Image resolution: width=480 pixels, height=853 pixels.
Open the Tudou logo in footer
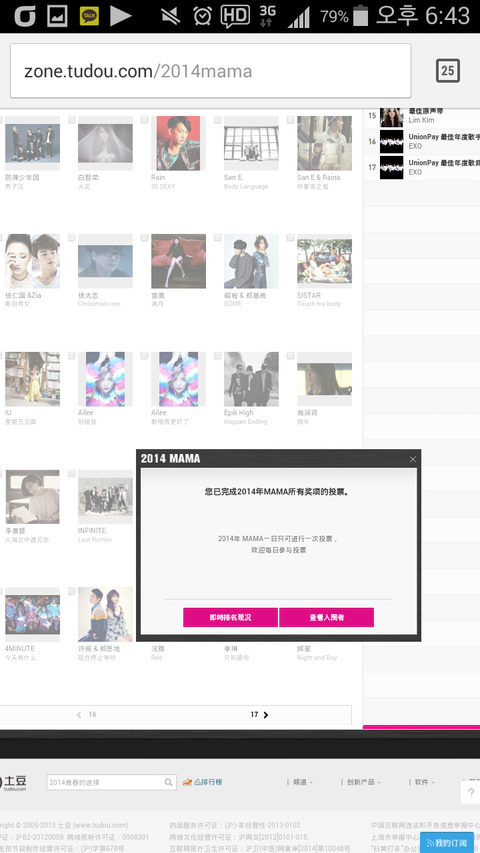pos(13,783)
